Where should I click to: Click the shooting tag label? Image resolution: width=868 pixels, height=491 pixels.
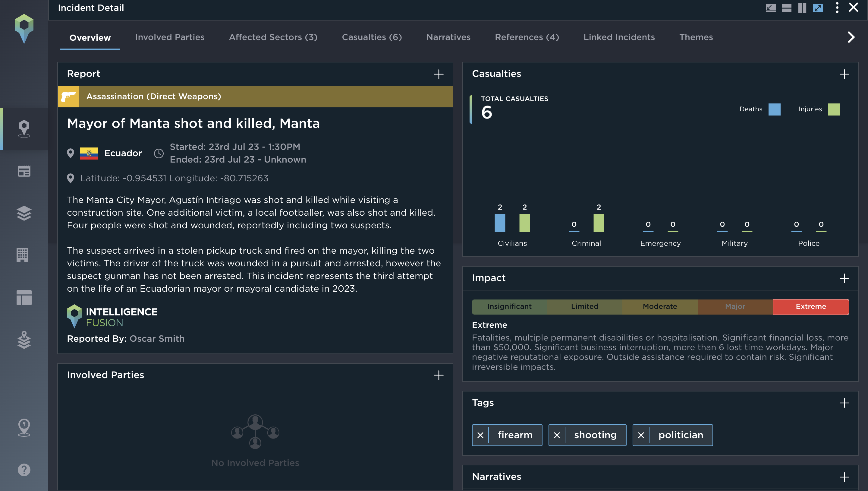(596, 436)
